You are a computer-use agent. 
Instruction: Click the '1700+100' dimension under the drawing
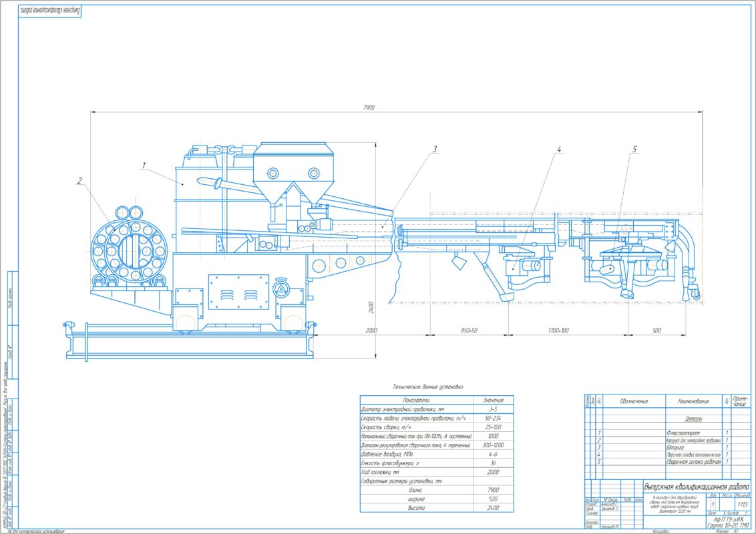[x=558, y=330]
